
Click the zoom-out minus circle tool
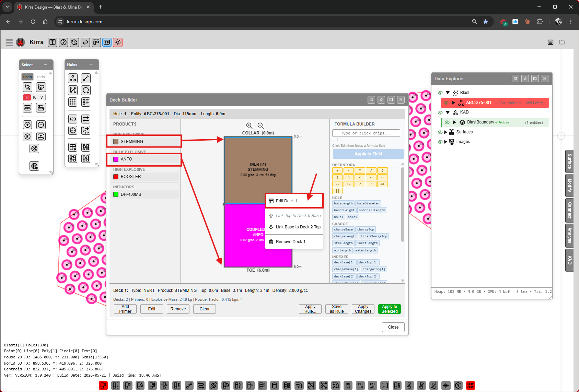click(41, 125)
